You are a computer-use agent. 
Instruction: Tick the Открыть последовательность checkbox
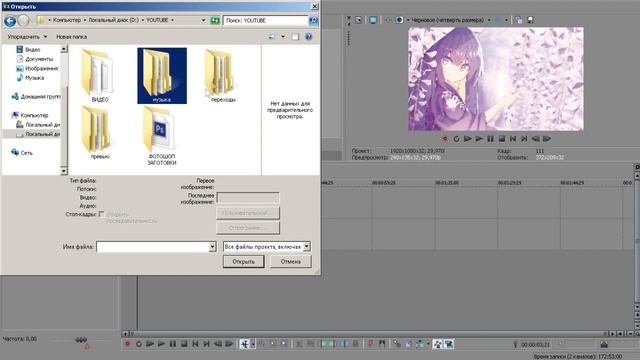(x=102, y=214)
